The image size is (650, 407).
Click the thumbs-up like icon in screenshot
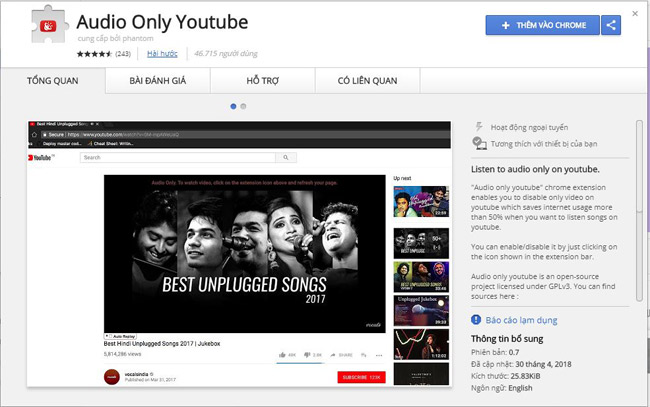coord(282,355)
